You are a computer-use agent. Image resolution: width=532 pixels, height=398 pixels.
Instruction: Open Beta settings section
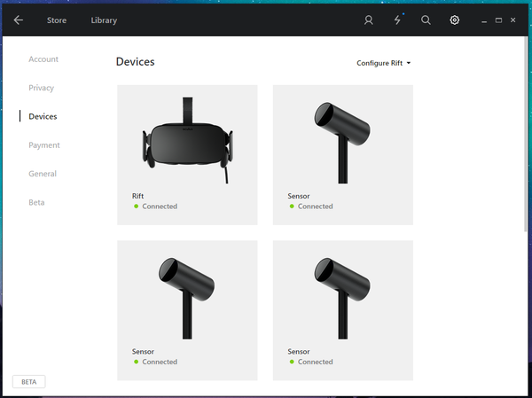36,203
